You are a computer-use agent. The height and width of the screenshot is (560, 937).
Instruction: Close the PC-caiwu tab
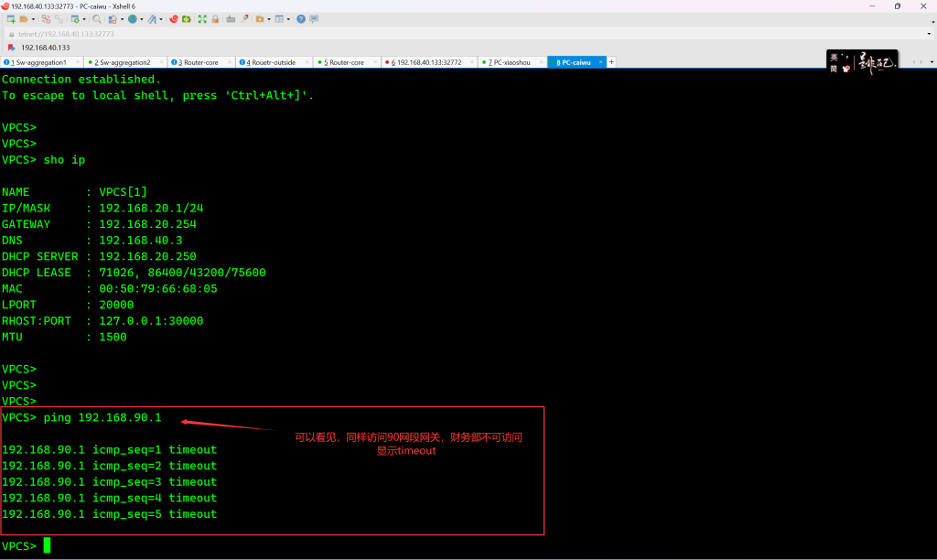click(x=601, y=62)
